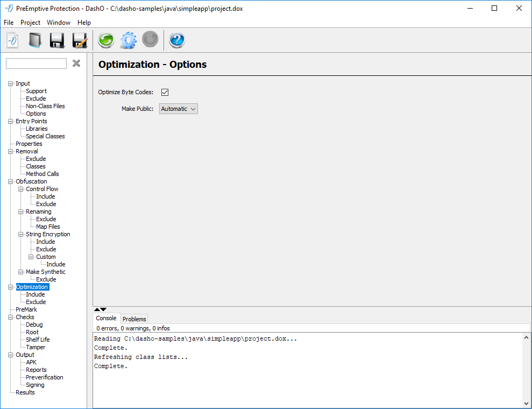Click the New Project toolbar icon
This screenshot has height=409, width=532.
click(13, 40)
